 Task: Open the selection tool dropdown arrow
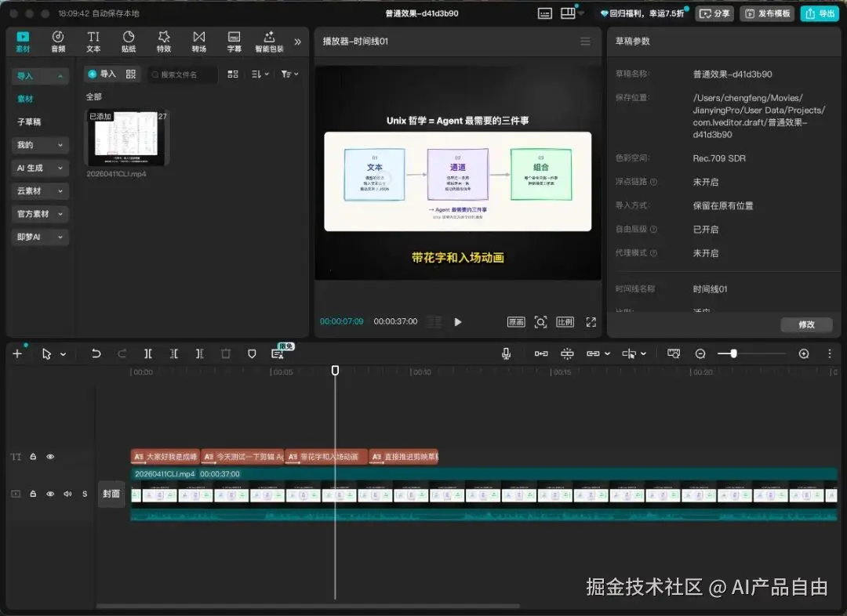pyautogui.click(x=61, y=353)
